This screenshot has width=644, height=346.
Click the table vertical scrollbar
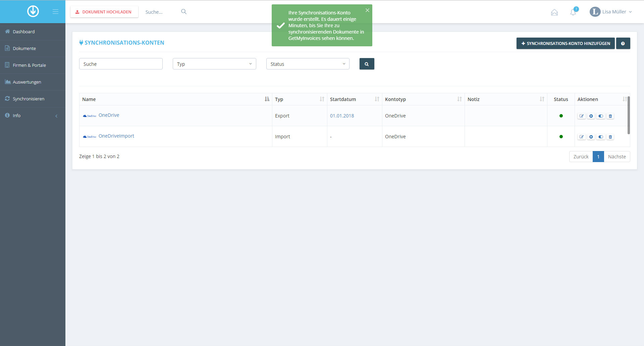coord(629,115)
